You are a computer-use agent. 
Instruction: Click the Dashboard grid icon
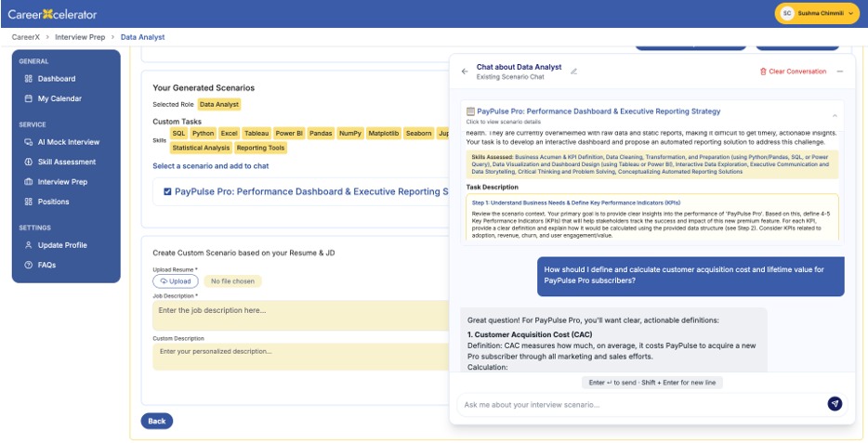[x=29, y=79]
